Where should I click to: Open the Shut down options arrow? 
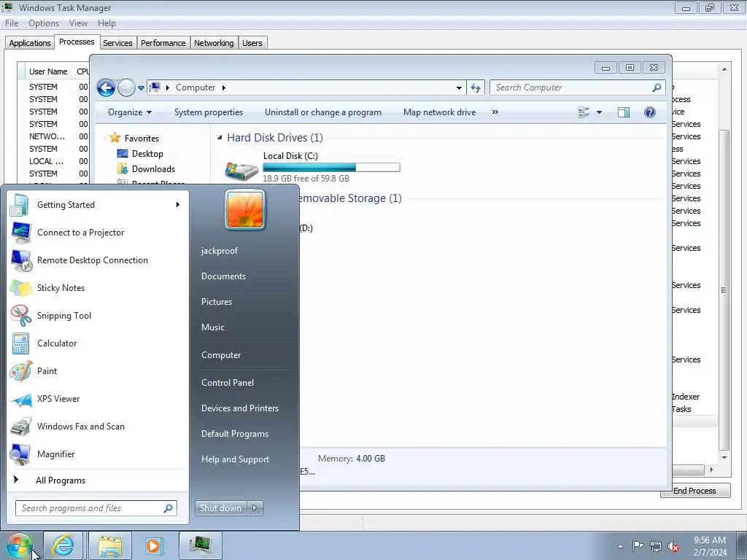coord(255,508)
